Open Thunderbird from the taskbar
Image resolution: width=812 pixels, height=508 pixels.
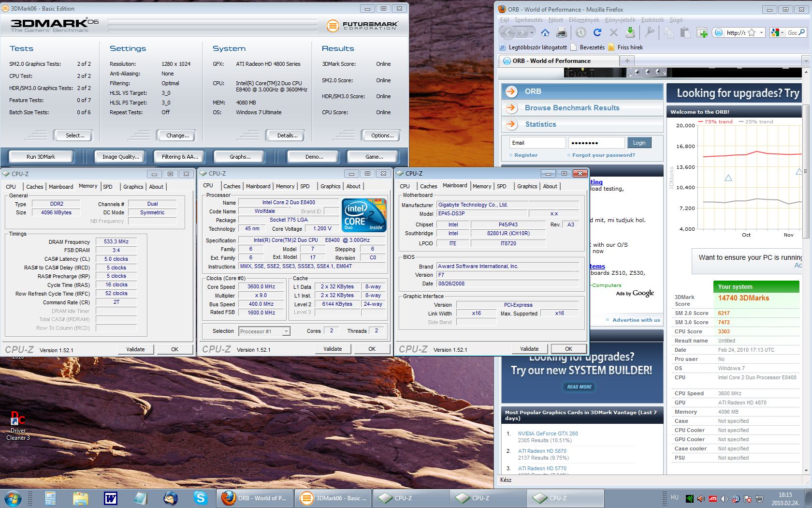(x=170, y=498)
